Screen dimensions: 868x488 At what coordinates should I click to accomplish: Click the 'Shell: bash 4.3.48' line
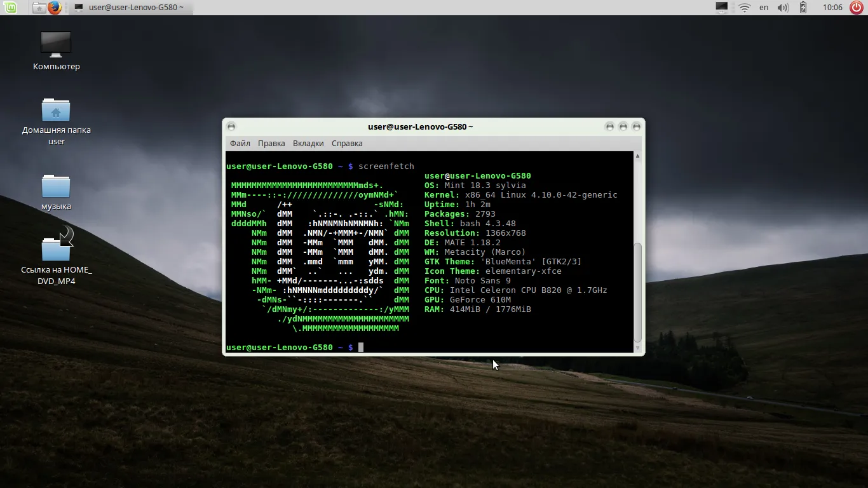[x=470, y=224]
